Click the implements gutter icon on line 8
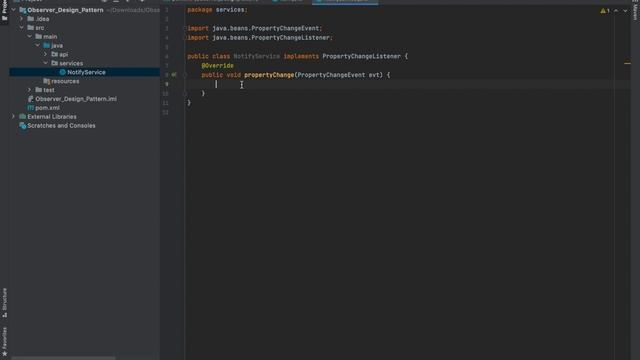 pos(174,75)
